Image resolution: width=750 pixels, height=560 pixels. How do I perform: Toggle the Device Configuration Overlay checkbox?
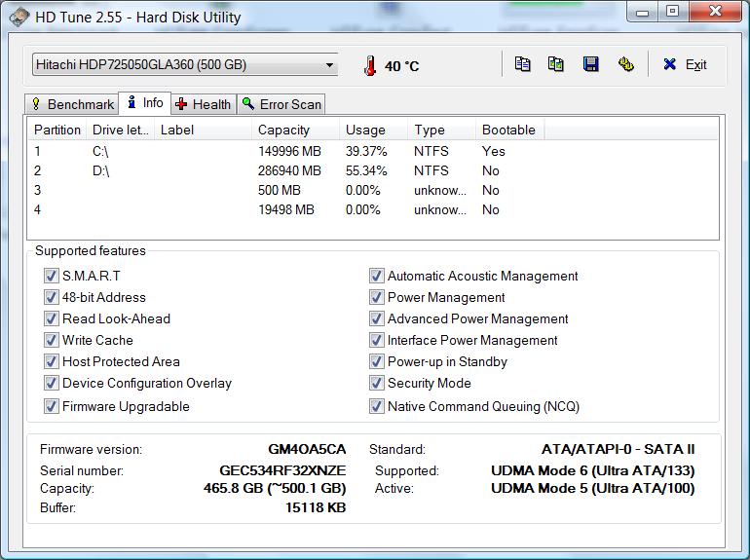52,383
